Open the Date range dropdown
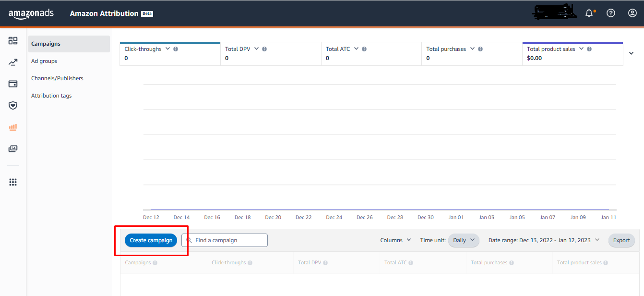 [544, 240]
